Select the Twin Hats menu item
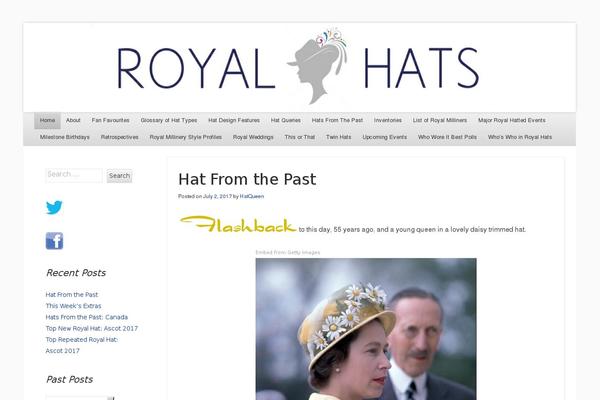The height and width of the screenshot is (400, 600). pos(338,137)
